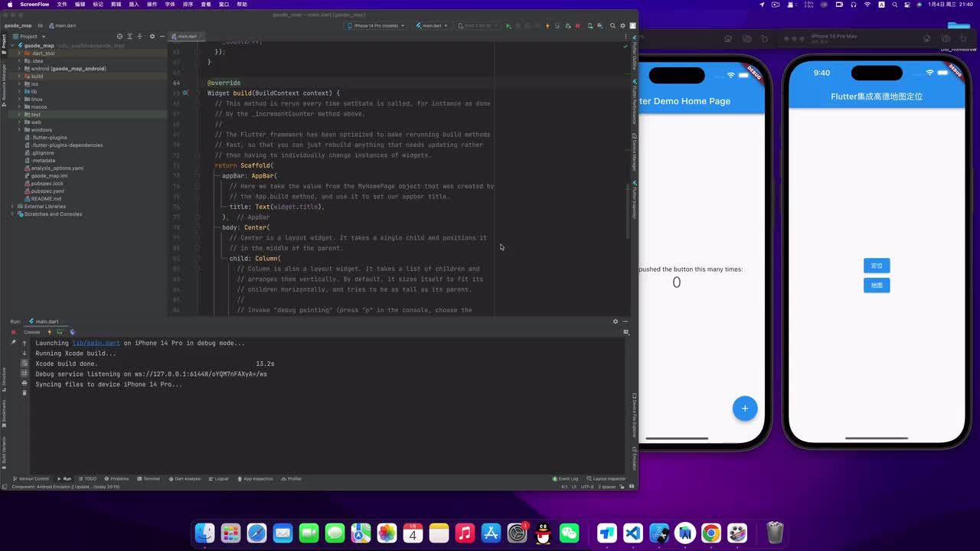Open Project panel options gear
Image resolution: width=980 pixels, height=551 pixels.
pos(152,36)
